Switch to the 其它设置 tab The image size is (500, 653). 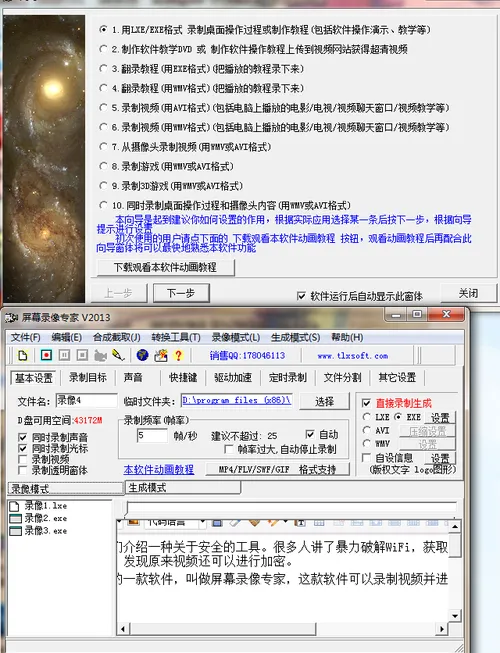[397, 377]
